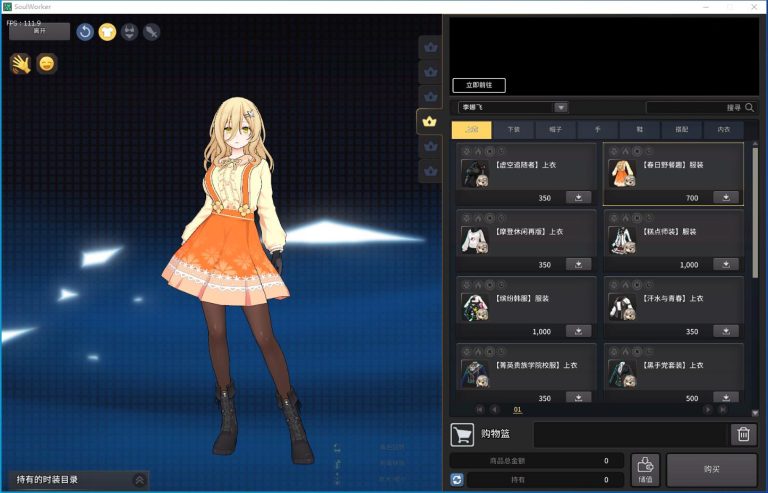The width and height of the screenshot is (768, 493).
Task: Click the magnifier search icon
Action: tap(749, 107)
